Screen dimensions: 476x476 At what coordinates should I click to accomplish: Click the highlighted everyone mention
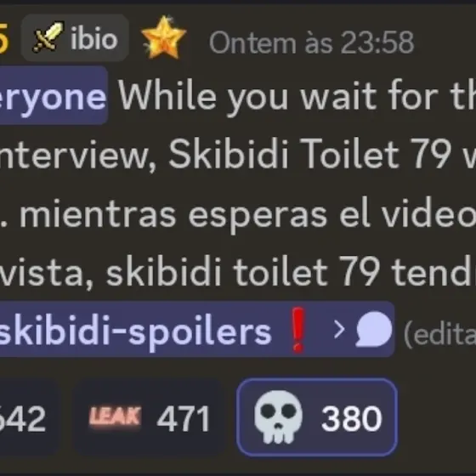[54, 95]
